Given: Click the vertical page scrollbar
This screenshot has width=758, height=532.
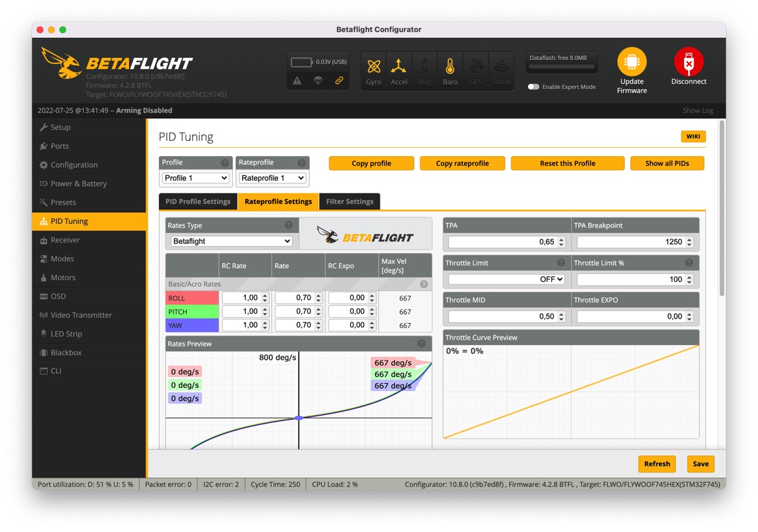Looking at the screenshot, I should [x=721, y=208].
